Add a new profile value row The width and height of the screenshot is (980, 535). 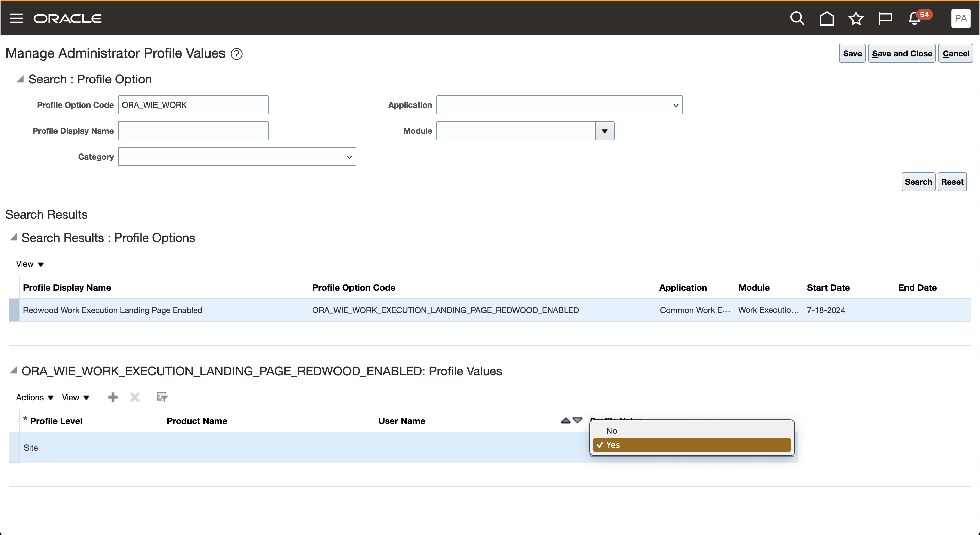click(x=113, y=397)
